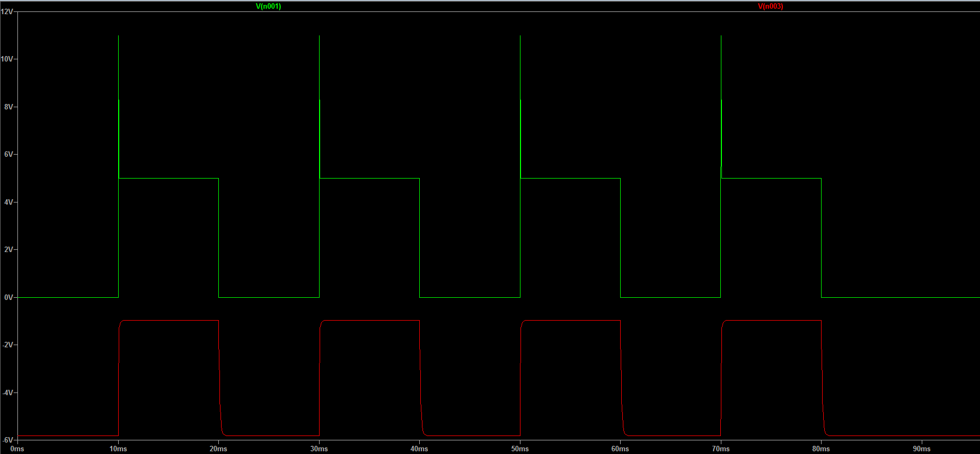Click the 10ms time axis label
The height and width of the screenshot is (454, 980).
pos(118,449)
